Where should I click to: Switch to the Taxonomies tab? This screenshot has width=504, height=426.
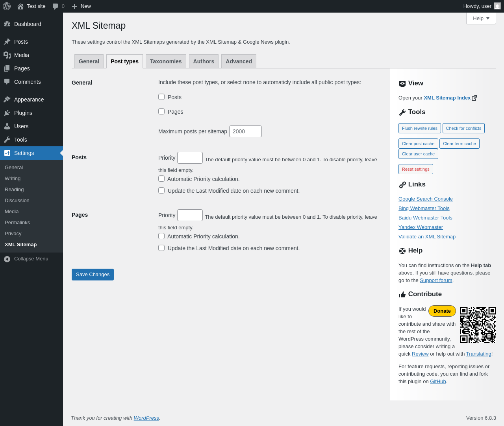tap(166, 61)
